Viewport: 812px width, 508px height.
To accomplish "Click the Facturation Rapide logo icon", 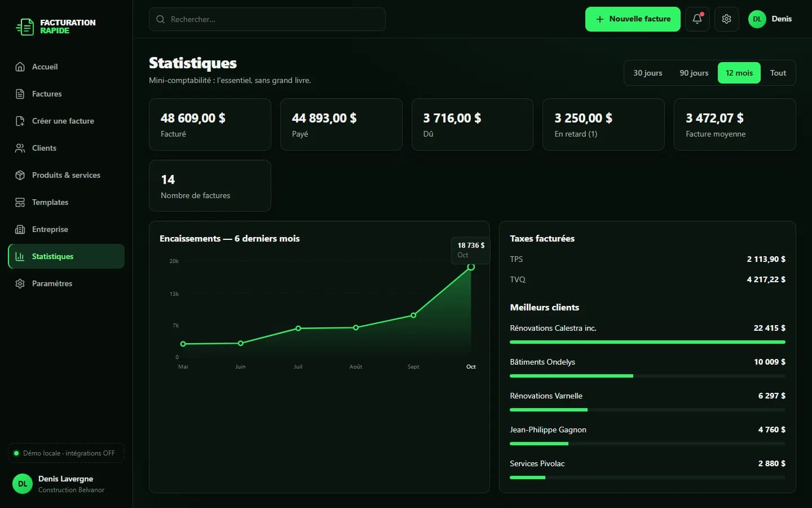I will (x=25, y=27).
